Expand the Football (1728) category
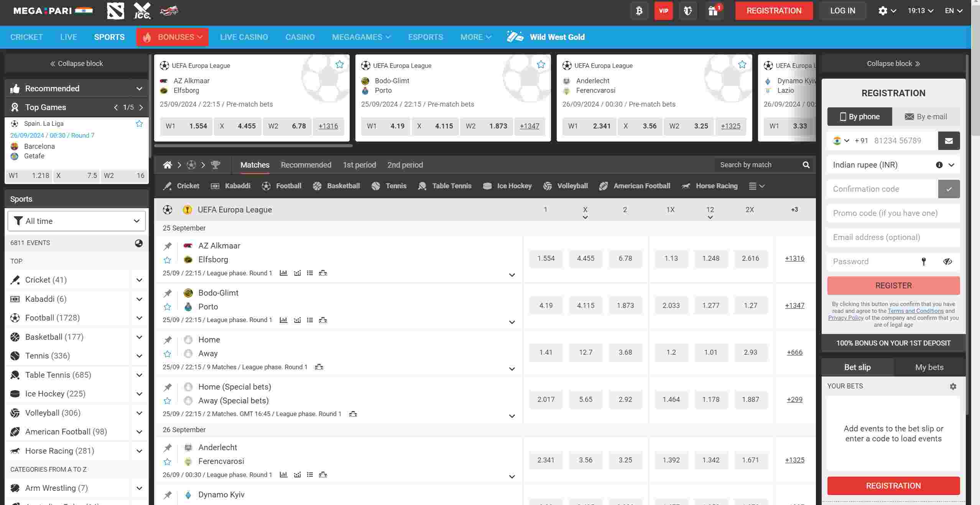This screenshot has width=980, height=505. point(139,318)
